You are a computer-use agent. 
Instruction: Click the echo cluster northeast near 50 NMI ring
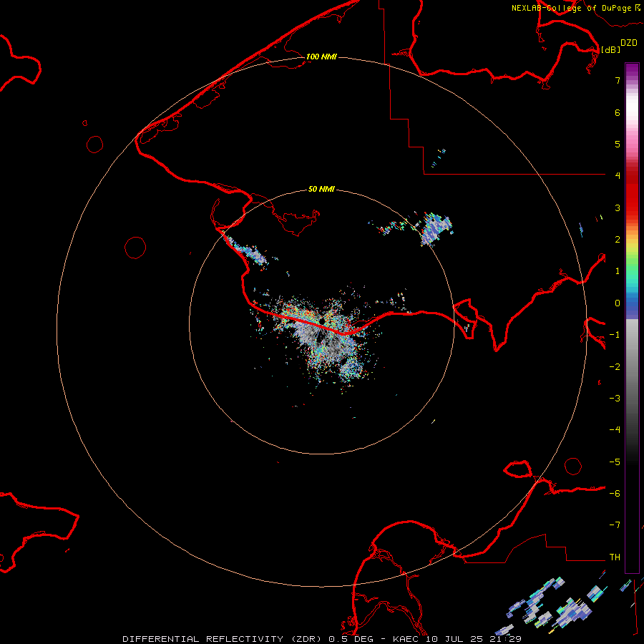click(x=436, y=229)
